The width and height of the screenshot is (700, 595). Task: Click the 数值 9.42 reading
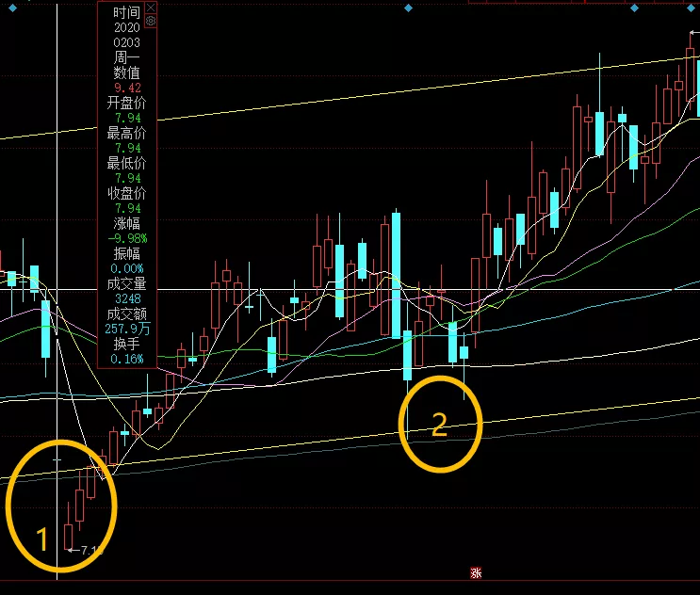pos(126,88)
